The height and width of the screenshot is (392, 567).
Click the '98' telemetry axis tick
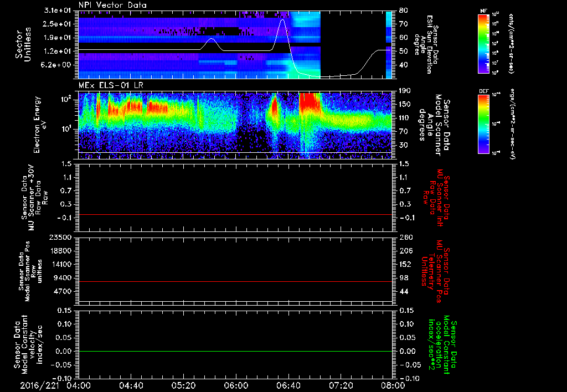[x=404, y=278]
